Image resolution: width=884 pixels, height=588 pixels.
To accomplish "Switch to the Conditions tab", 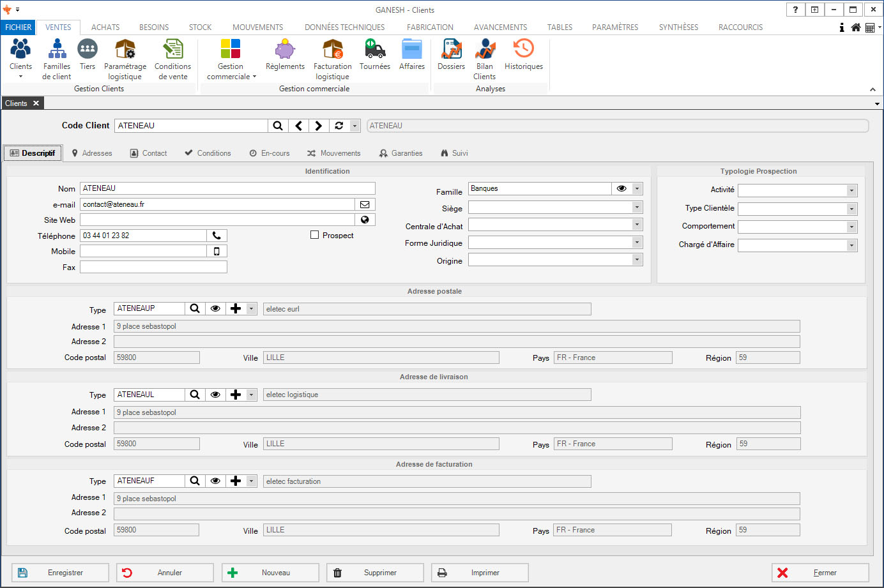I will coord(208,153).
